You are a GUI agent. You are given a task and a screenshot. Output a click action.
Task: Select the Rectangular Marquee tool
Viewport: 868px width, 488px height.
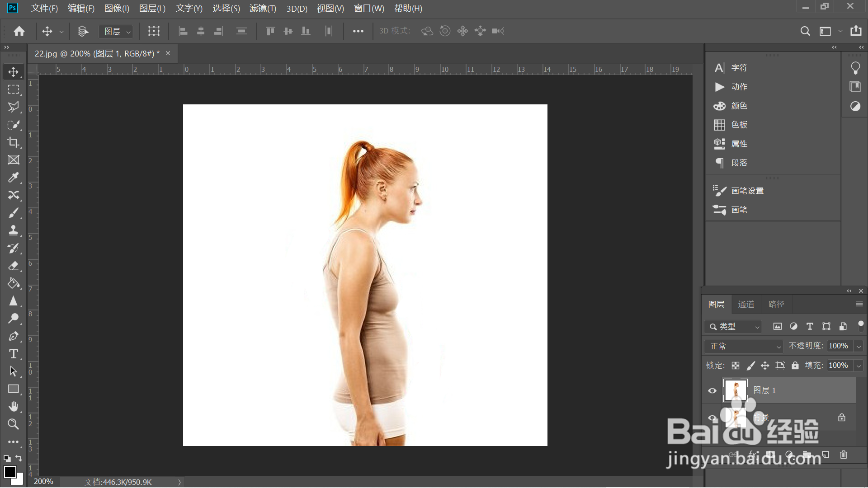[x=13, y=89]
